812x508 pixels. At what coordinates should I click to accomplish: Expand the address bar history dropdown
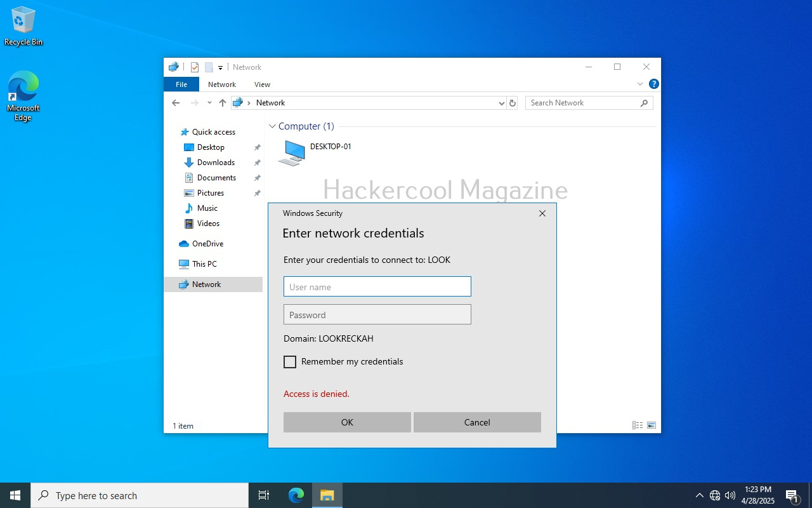click(501, 103)
